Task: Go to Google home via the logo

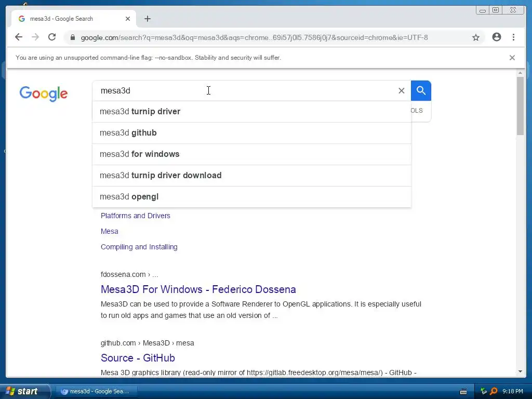Action: pos(44,94)
